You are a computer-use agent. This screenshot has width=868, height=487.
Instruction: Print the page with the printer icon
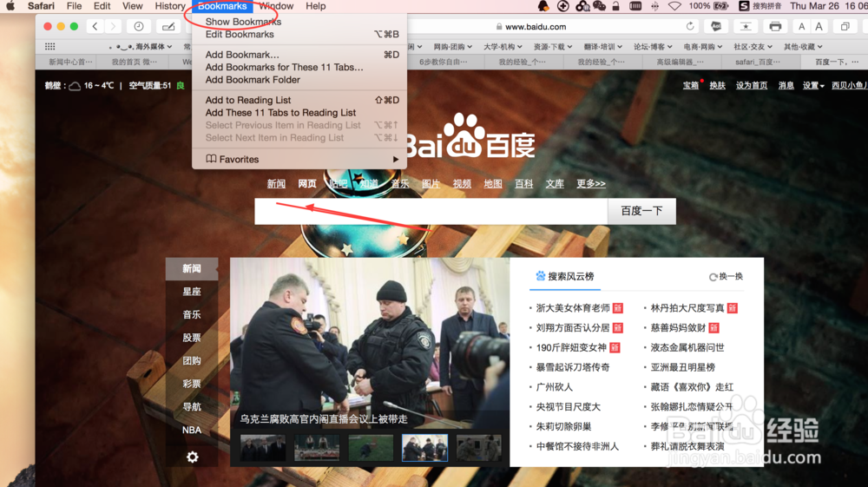click(775, 27)
